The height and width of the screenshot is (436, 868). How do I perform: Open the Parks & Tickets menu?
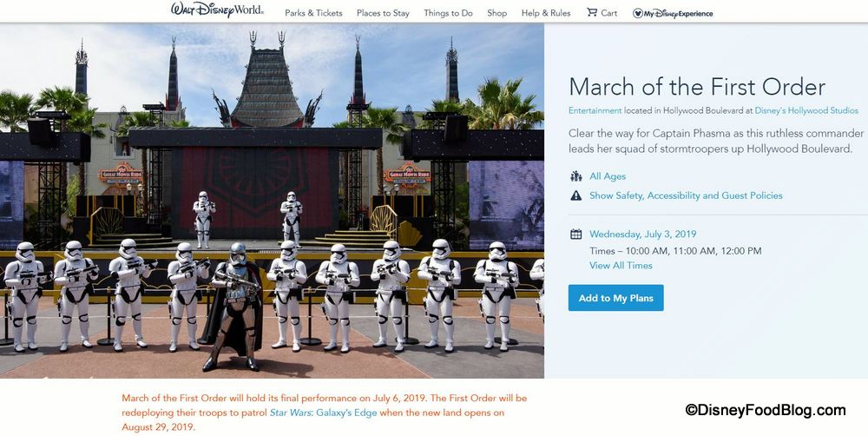point(313,13)
